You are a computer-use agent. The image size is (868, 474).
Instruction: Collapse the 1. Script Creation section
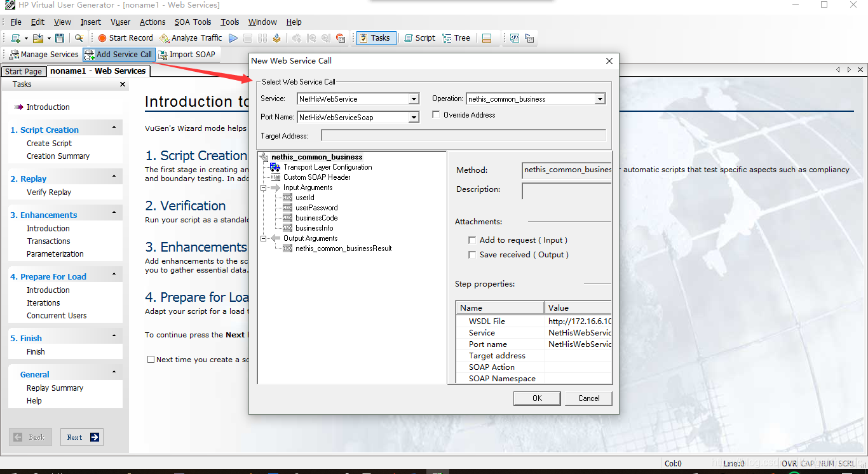tap(114, 127)
